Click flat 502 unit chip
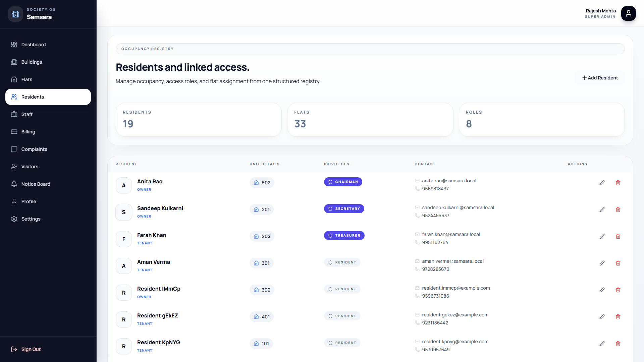Screen dimensions: 644x362 pos(262,183)
